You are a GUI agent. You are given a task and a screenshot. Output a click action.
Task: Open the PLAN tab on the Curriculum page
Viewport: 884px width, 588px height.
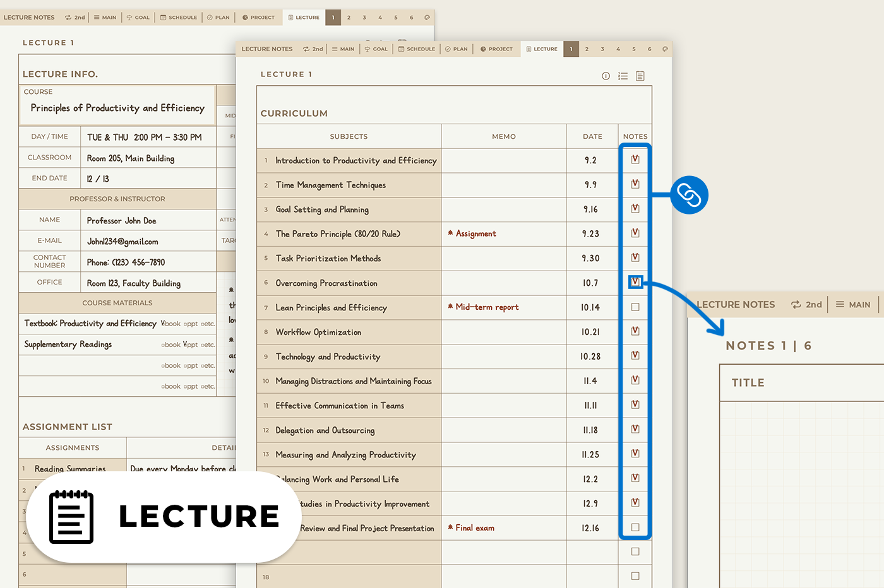click(x=457, y=49)
